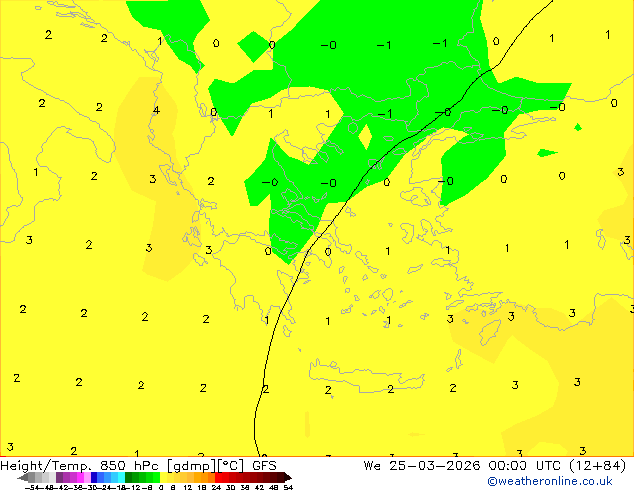Click the cyan legend swatch near -18
Screen dimensions: 634x490
122,477
